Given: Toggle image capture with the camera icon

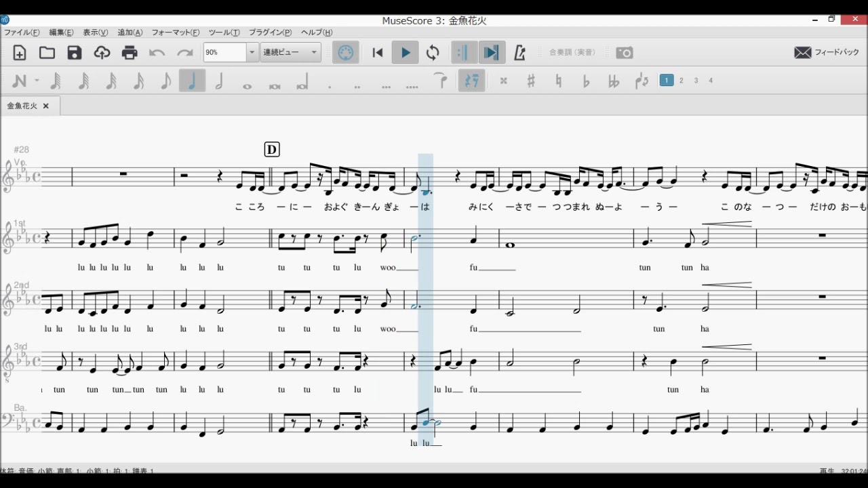Looking at the screenshot, I should pyautogui.click(x=625, y=53).
